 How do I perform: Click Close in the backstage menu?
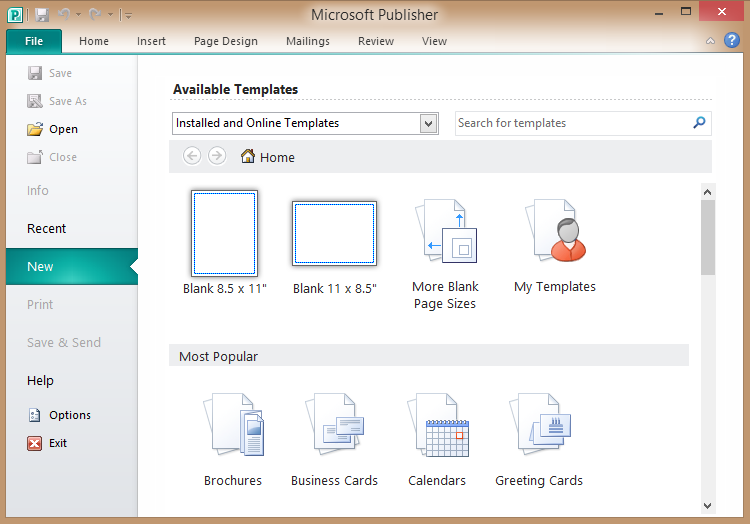click(x=52, y=157)
